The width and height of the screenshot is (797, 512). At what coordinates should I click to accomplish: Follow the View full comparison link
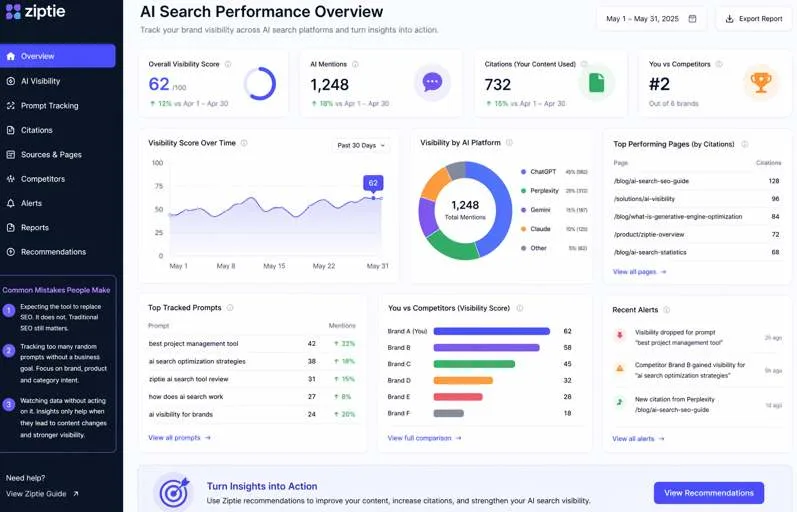[424, 438]
